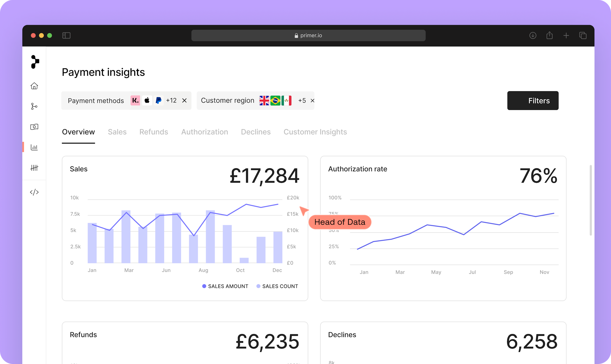
Task: Open the Home sidebar icon
Action: click(34, 86)
